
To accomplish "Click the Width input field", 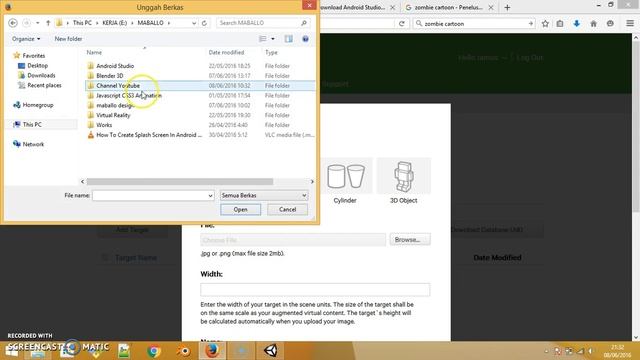I will (x=315, y=289).
